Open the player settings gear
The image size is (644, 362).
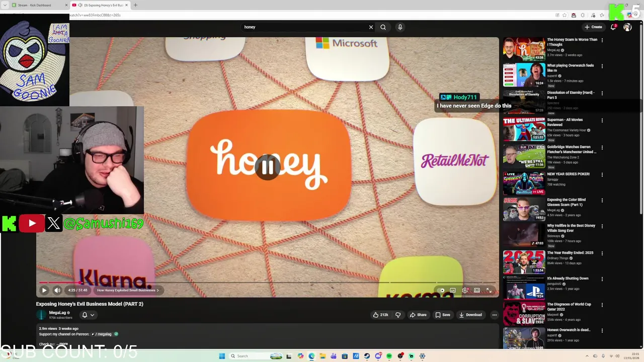[x=465, y=290]
